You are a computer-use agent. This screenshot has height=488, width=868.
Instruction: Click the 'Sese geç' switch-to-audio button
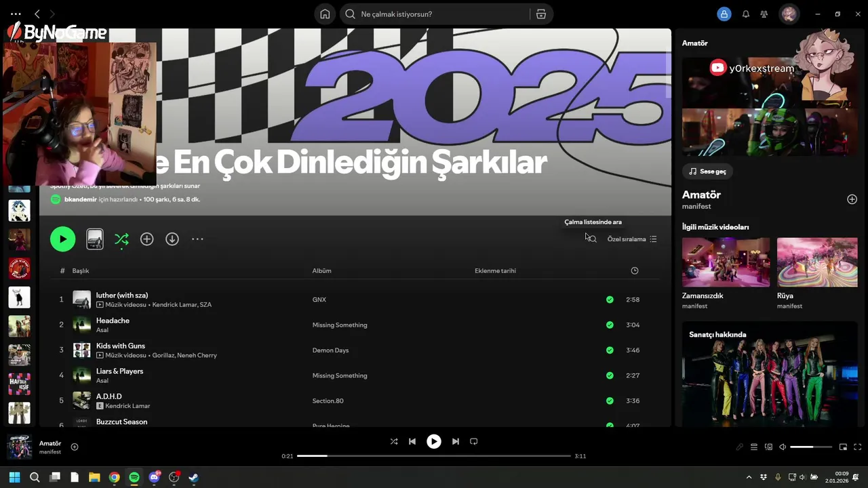pyautogui.click(x=707, y=171)
